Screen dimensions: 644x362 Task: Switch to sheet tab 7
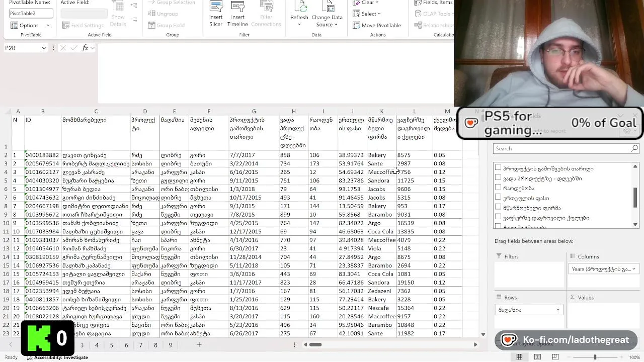pyautogui.click(x=141, y=345)
